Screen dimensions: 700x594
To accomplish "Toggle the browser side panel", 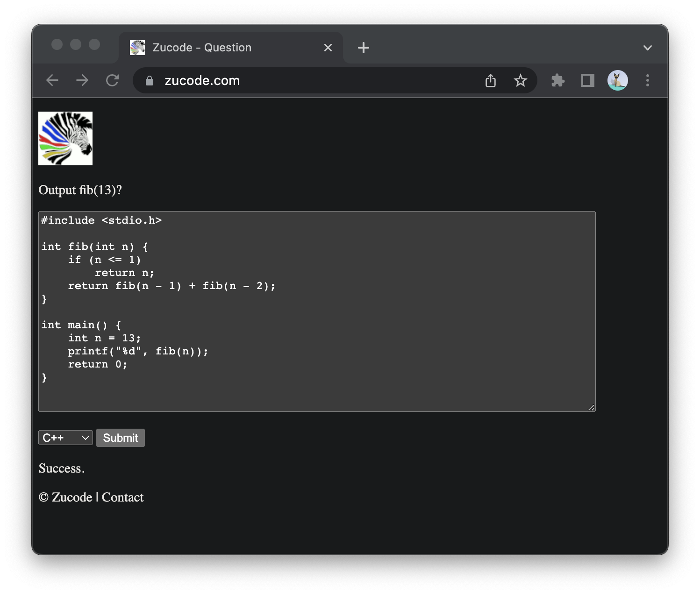I will [587, 80].
